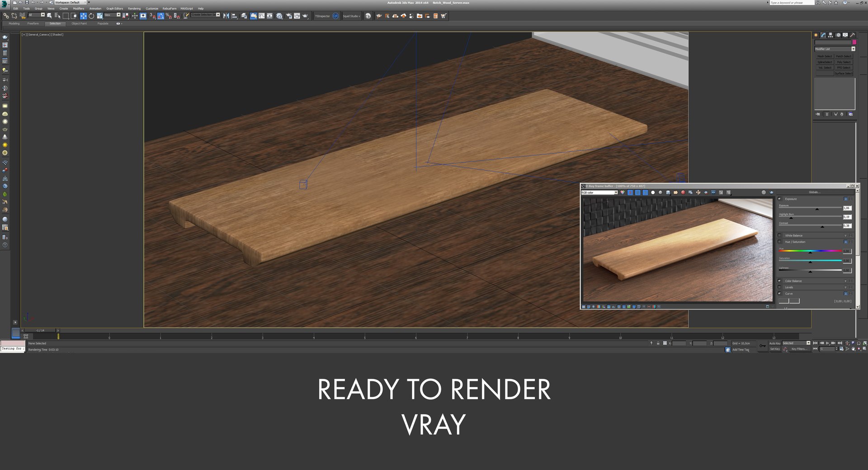Enable the Hue / Saturation checkbox
868x470 pixels.
click(779, 242)
